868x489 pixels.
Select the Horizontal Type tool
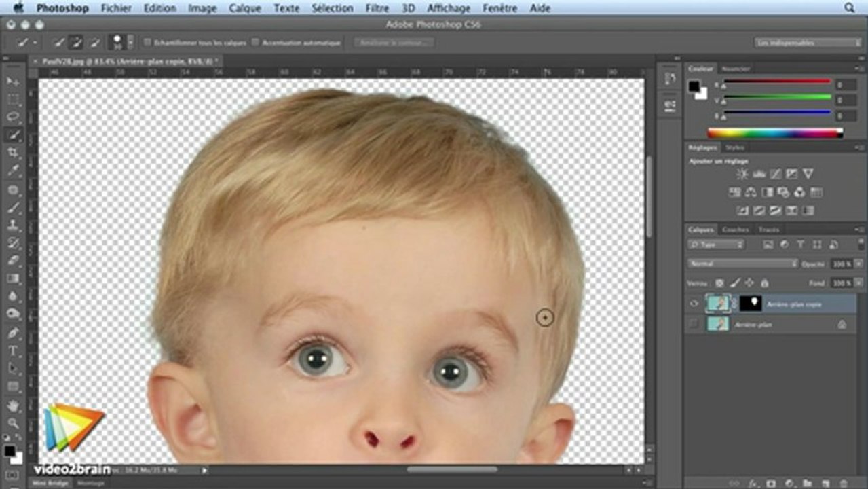pyautogui.click(x=12, y=351)
